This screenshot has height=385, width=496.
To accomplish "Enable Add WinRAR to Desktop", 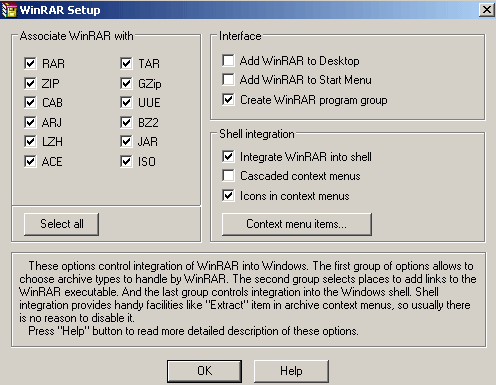I will (228, 60).
